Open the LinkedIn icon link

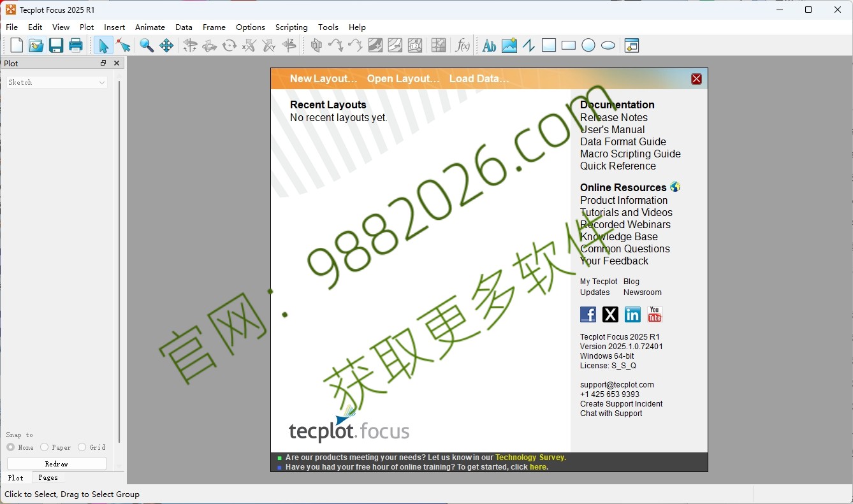point(632,314)
